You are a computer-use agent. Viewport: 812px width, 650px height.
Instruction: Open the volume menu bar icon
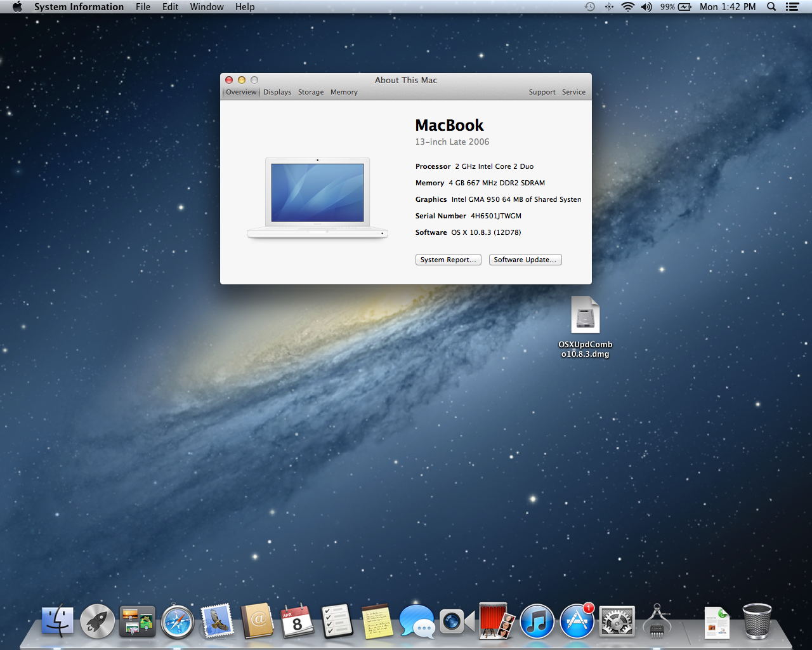pos(646,7)
